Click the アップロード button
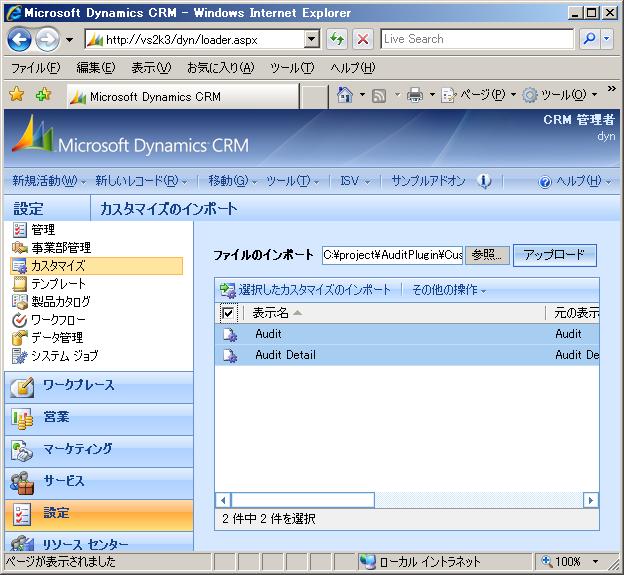Image resolution: width=624 pixels, height=575 pixels. [554, 255]
